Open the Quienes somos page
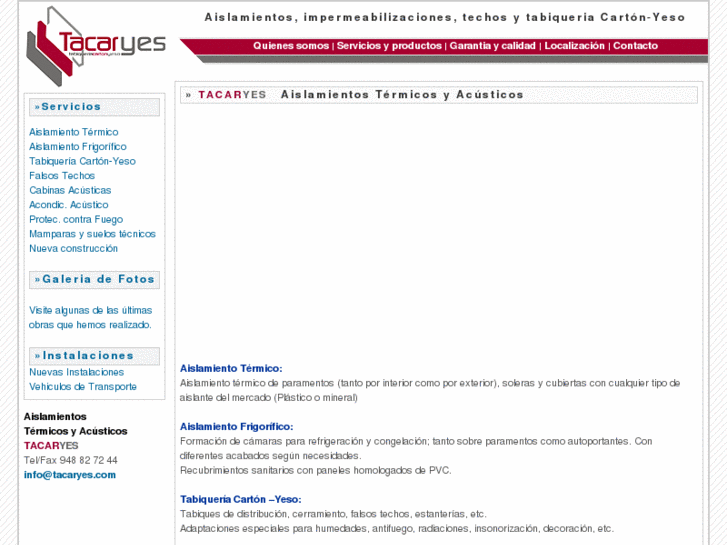 [x=291, y=46]
